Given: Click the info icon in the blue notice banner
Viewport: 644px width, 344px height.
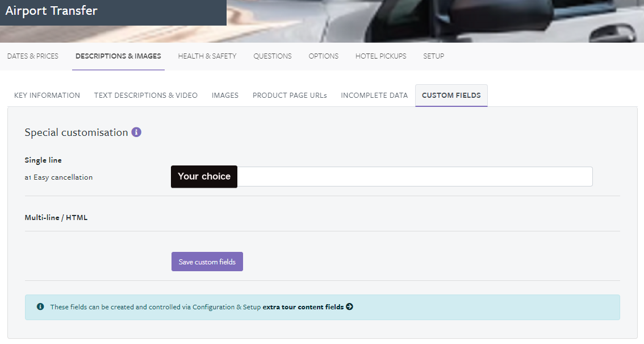Looking at the screenshot, I should (x=40, y=306).
